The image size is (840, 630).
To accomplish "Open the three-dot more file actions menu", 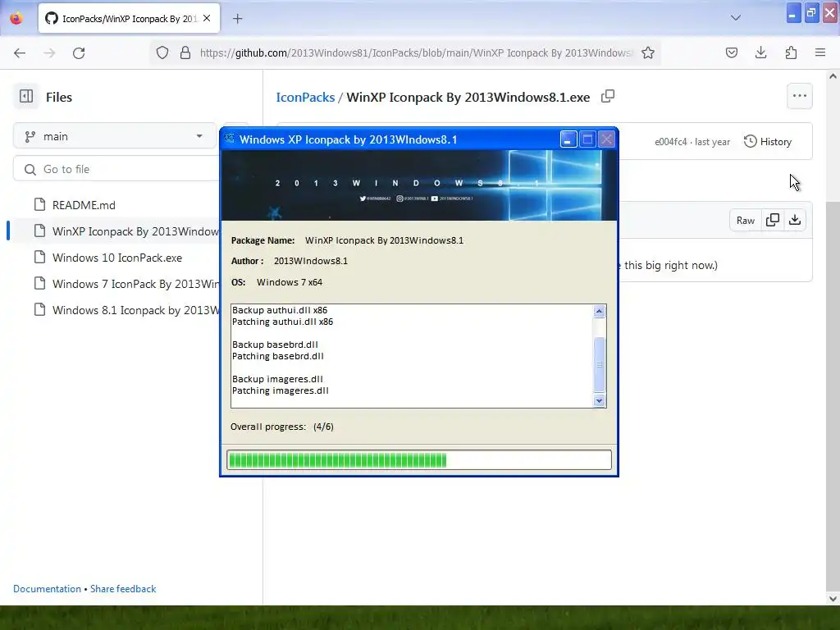I will coord(799,97).
